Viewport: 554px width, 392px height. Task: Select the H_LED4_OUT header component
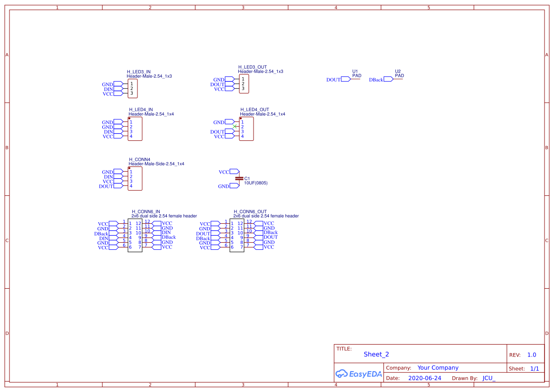click(x=246, y=128)
